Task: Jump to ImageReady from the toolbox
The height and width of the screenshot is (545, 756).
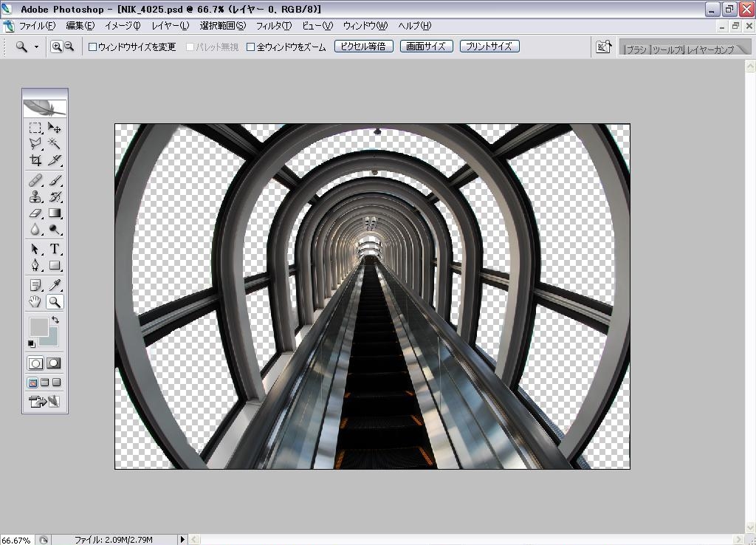Action: click(x=44, y=401)
